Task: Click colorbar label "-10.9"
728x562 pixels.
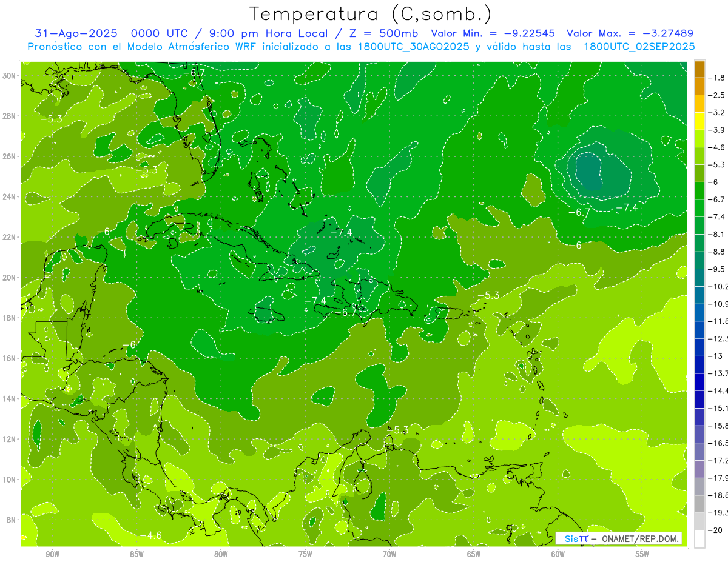Action: [x=719, y=304]
